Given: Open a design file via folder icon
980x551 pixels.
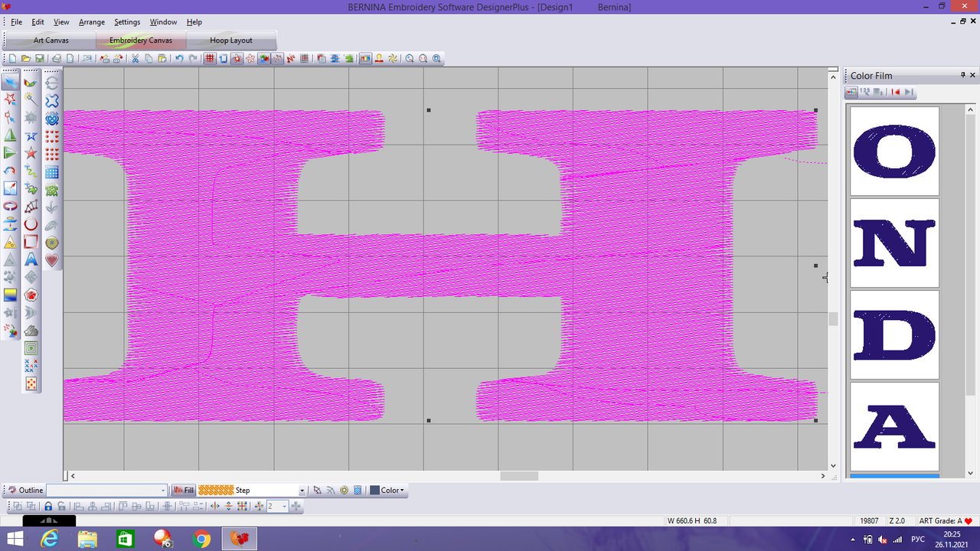Looking at the screenshot, I should click(25, 58).
